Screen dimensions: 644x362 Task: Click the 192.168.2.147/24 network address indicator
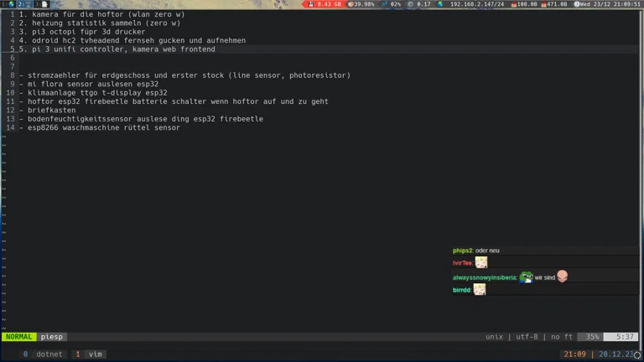(476, 4)
